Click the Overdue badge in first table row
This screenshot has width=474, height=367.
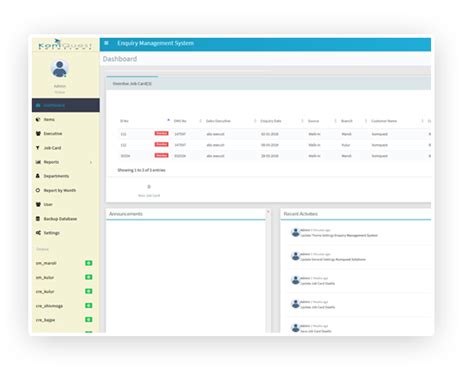tap(161, 133)
